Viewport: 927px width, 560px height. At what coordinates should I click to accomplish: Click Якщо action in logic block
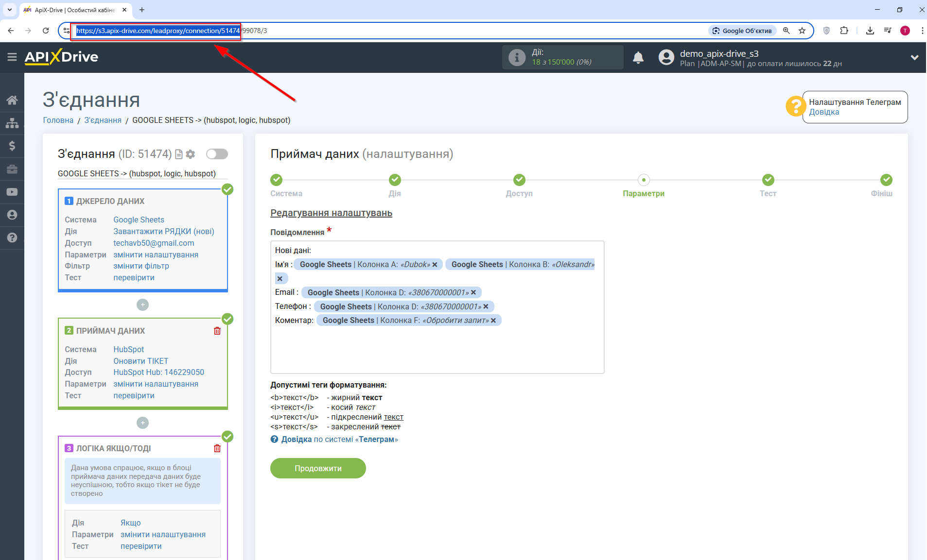(x=131, y=523)
